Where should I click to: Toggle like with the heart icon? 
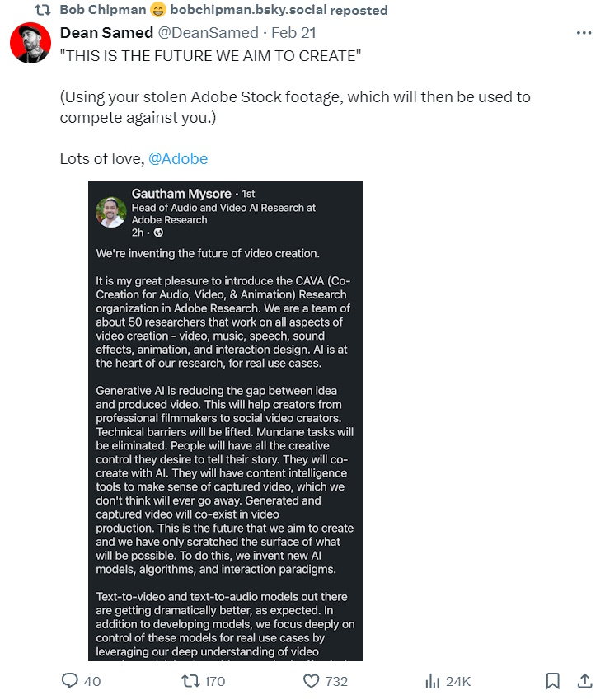[311, 681]
